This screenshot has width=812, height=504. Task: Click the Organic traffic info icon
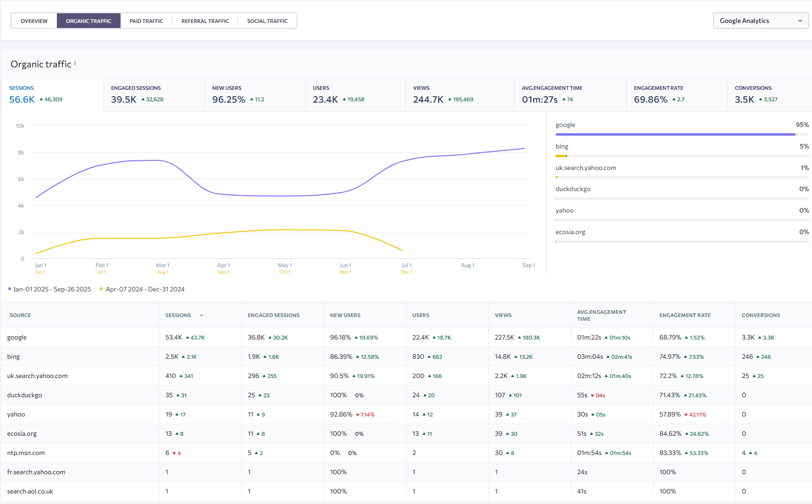pos(75,63)
